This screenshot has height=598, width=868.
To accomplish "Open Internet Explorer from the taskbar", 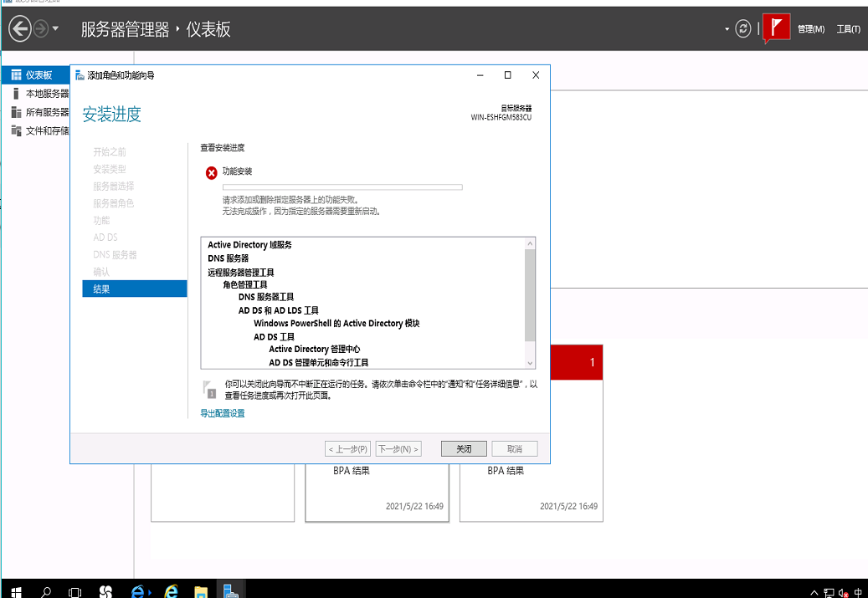I will tap(172, 592).
